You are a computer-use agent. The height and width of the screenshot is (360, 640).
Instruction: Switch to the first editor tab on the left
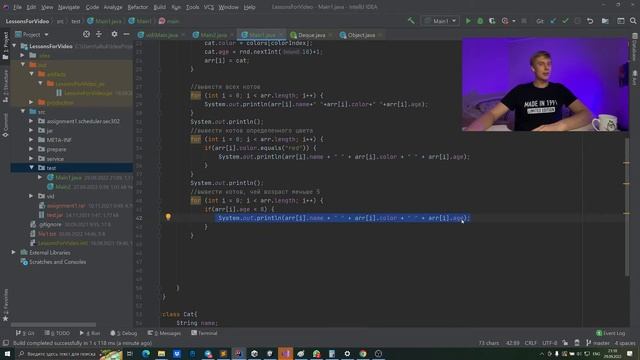click(x=161, y=35)
